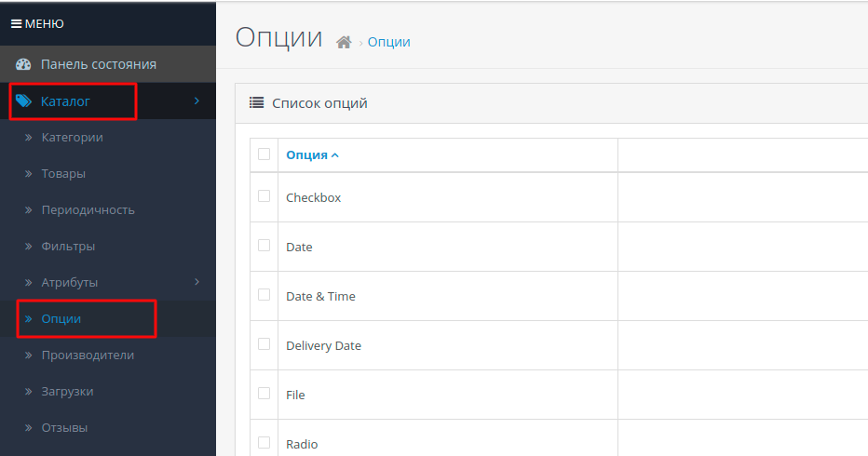Expand the Атрибуты submenu arrow

197,282
